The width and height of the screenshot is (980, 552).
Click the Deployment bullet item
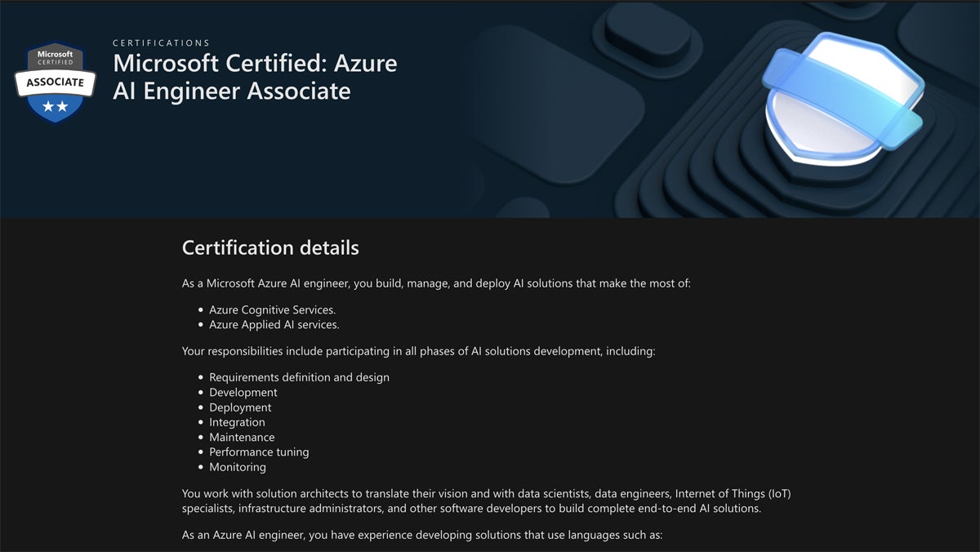[240, 407]
